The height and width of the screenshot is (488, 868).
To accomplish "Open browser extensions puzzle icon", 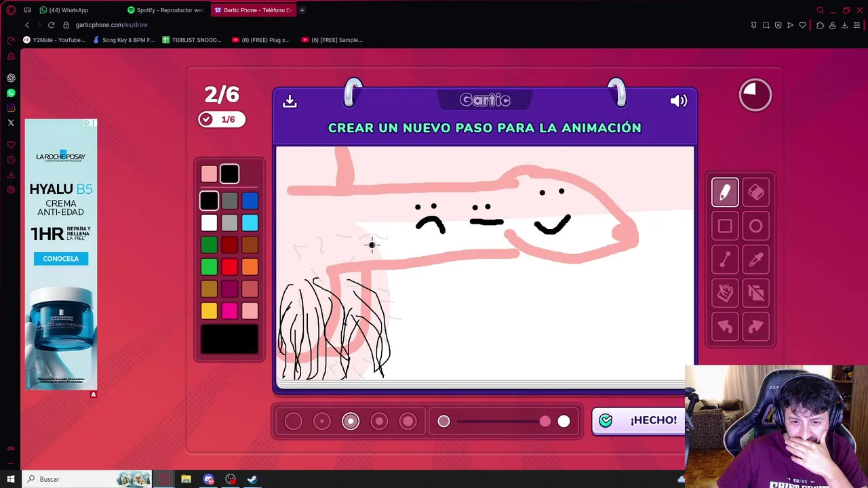I will click(x=820, y=25).
